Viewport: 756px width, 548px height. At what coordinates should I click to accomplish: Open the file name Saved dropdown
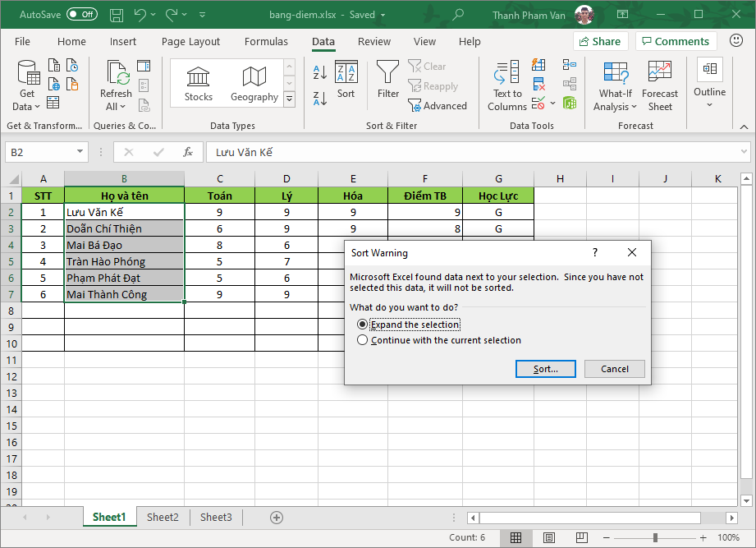click(x=383, y=15)
